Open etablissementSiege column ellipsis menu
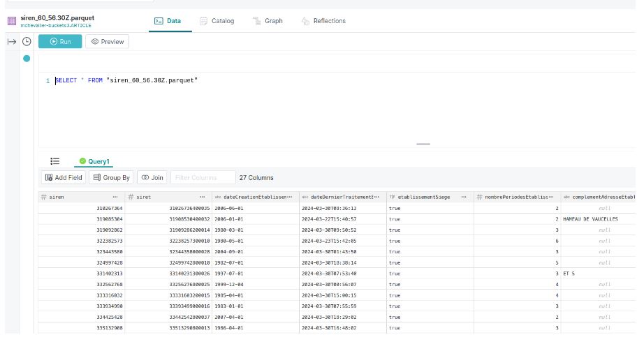 coord(463,198)
